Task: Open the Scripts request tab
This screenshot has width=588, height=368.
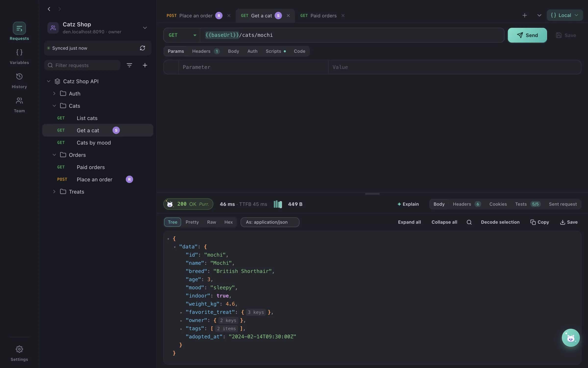Action: 276,51
